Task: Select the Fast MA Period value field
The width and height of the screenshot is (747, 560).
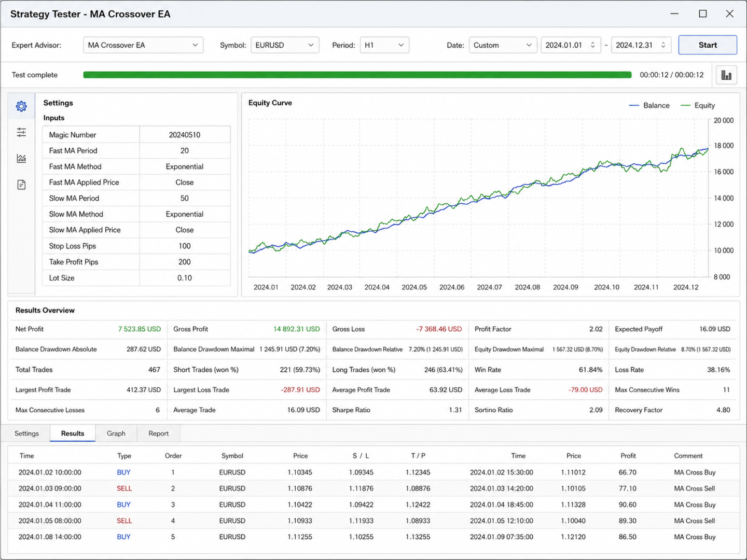Action: point(185,151)
